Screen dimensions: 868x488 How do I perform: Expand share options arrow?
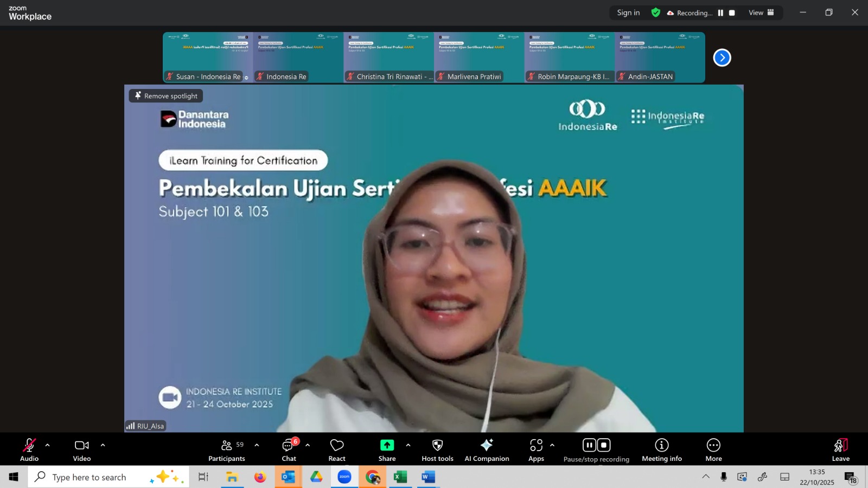pos(408,445)
